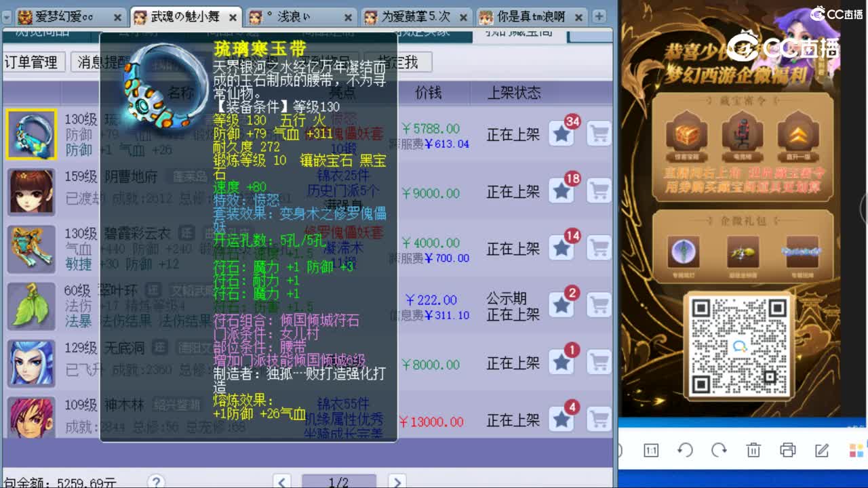
Task: Close the 武魂の魅小舞 tab
Action: (x=233, y=18)
